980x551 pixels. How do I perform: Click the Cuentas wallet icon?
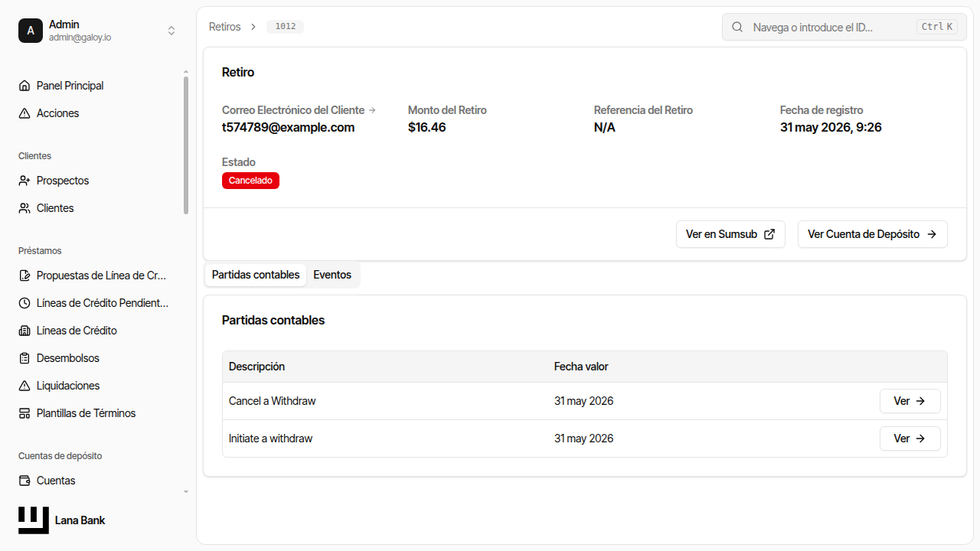click(x=24, y=481)
